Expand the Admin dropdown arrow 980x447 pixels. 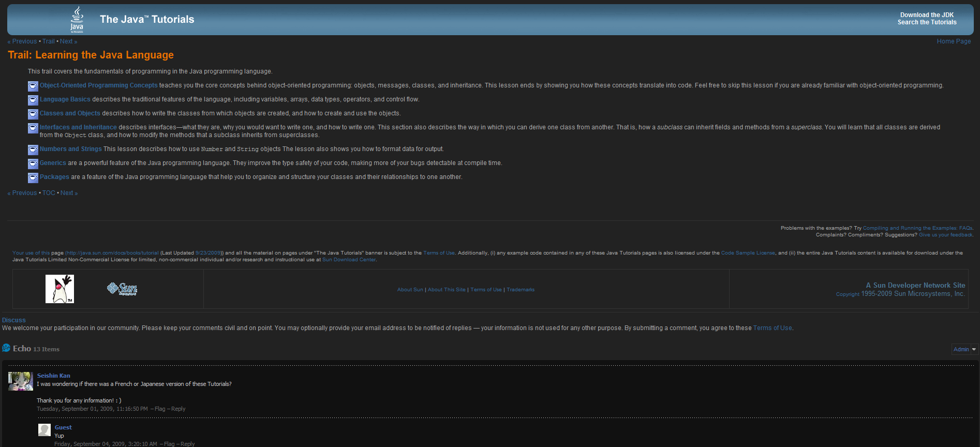(x=974, y=349)
